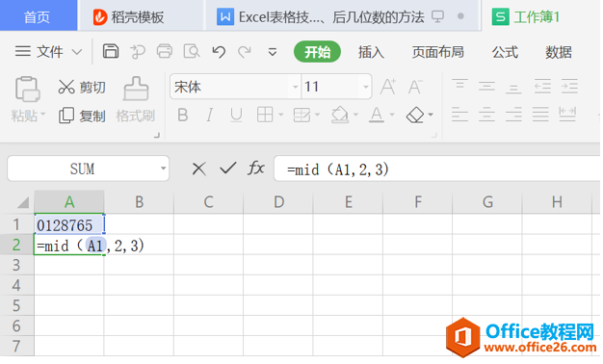603x364 pixels.
Task: Open the font size dropdown showing 11
Action: click(365, 87)
